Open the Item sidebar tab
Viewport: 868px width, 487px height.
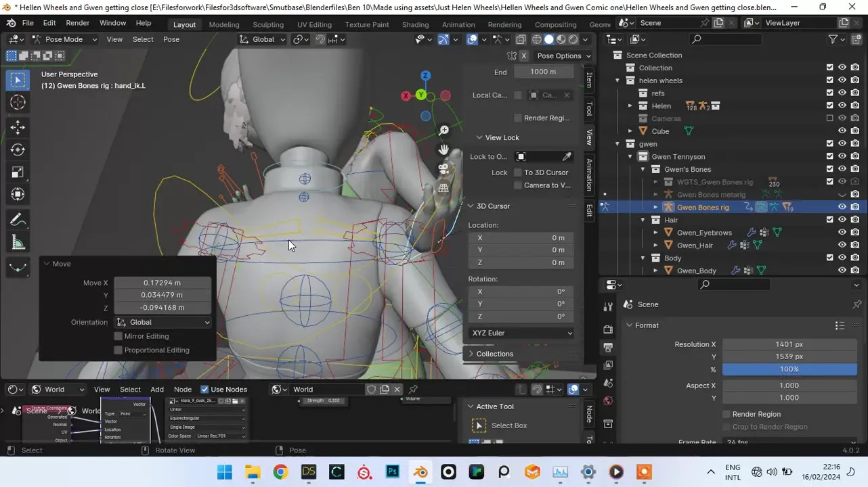[589, 80]
